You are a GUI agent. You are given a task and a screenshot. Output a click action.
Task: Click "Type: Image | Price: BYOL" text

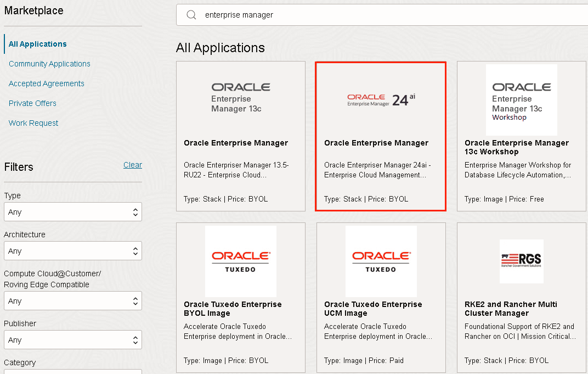click(226, 360)
